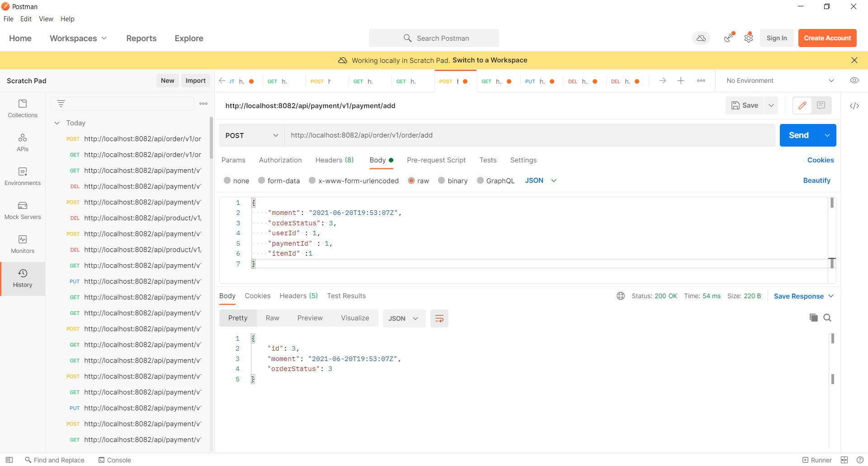Collapse the Today history group
The width and height of the screenshot is (868, 466).
coord(57,123)
